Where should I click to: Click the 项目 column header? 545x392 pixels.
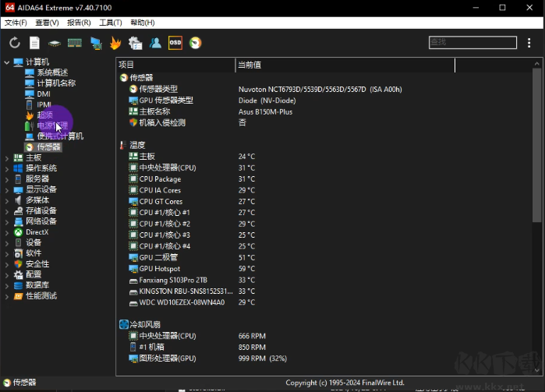(175, 65)
